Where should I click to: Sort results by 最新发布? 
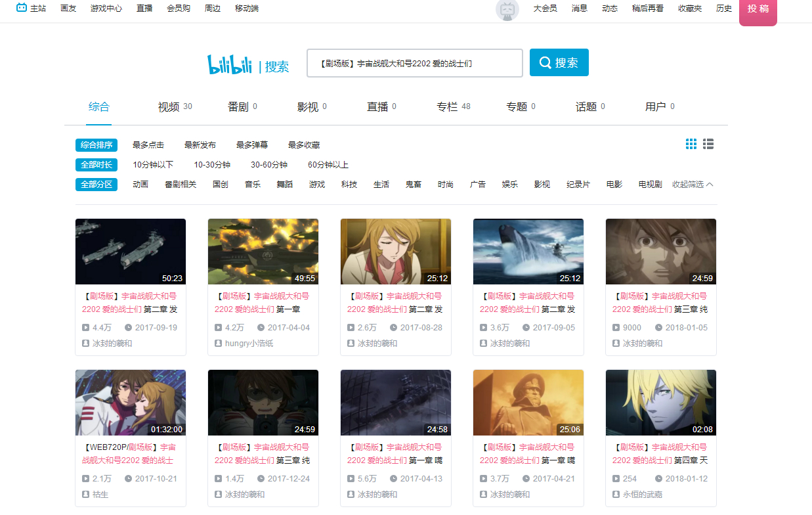point(200,145)
